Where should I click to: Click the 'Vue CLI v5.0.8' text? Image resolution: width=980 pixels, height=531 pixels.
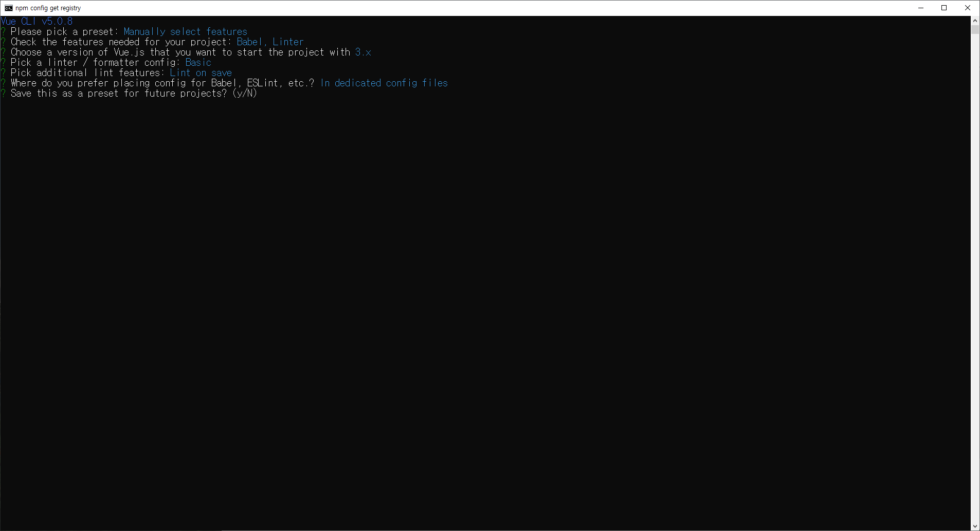pyautogui.click(x=37, y=21)
